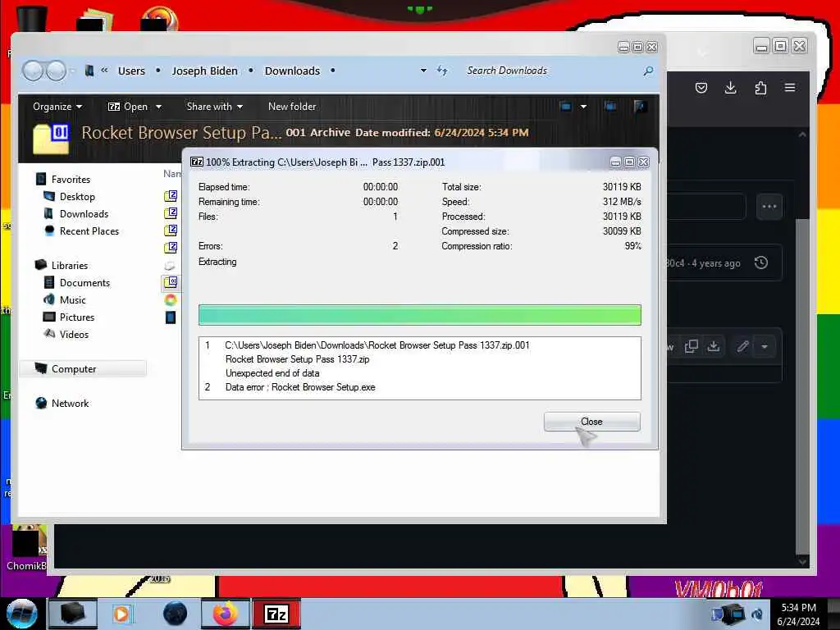Image resolution: width=840 pixels, height=630 pixels.
Task: Open the ChomikB desktop shortcut
Action: (27, 548)
